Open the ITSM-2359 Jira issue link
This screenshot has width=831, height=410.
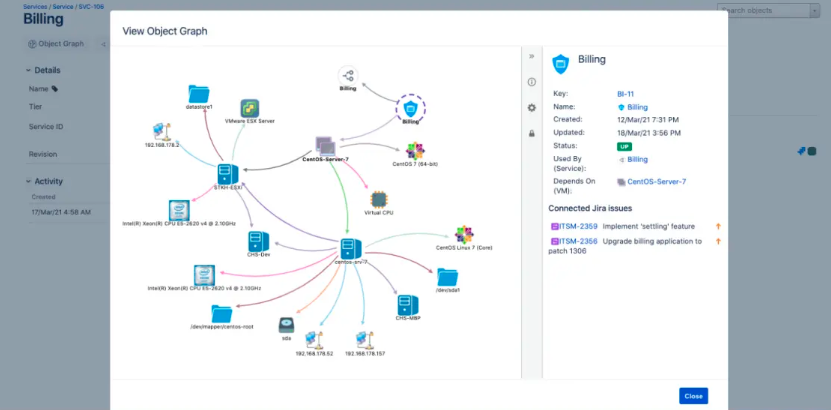577,227
